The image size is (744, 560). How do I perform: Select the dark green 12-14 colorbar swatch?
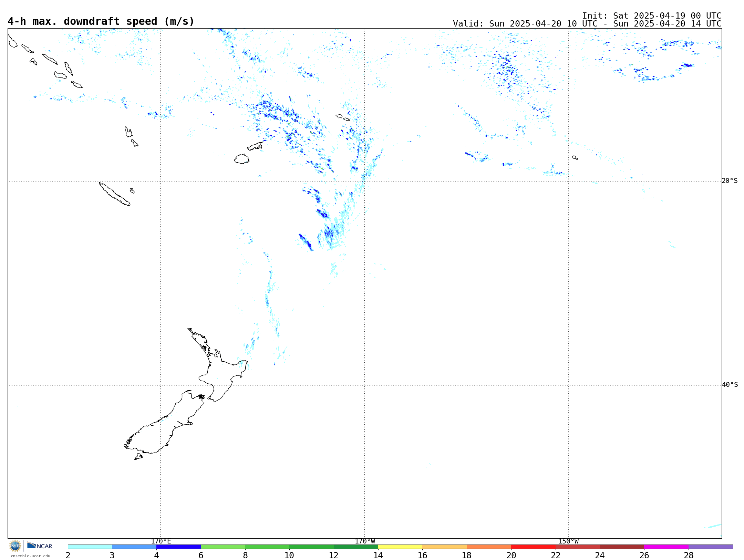tap(356, 547)
